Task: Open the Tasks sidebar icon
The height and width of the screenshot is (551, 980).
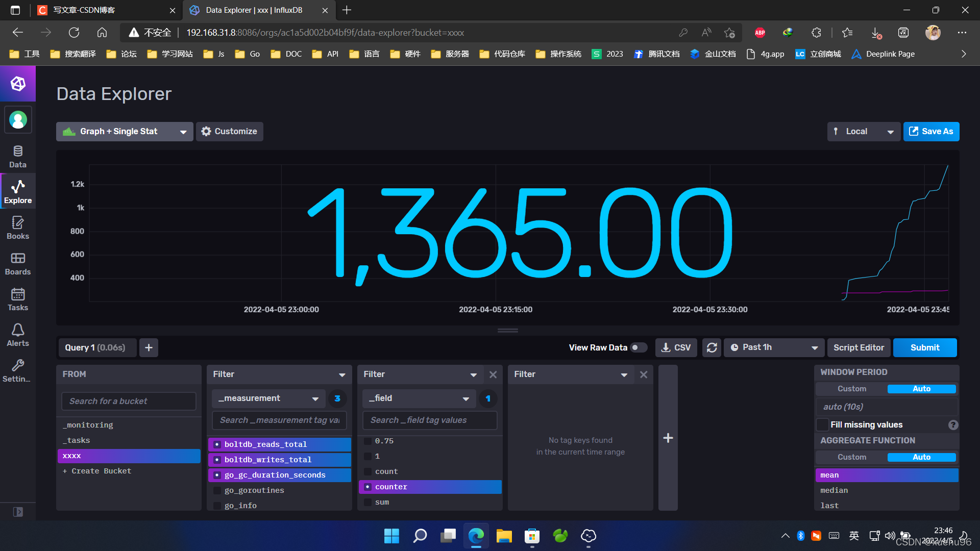Action: tap(18, 299)
